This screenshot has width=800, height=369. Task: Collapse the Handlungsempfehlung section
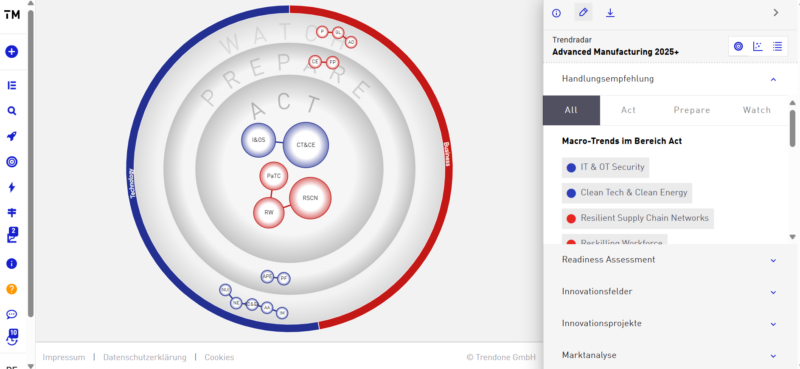[669, 79]
